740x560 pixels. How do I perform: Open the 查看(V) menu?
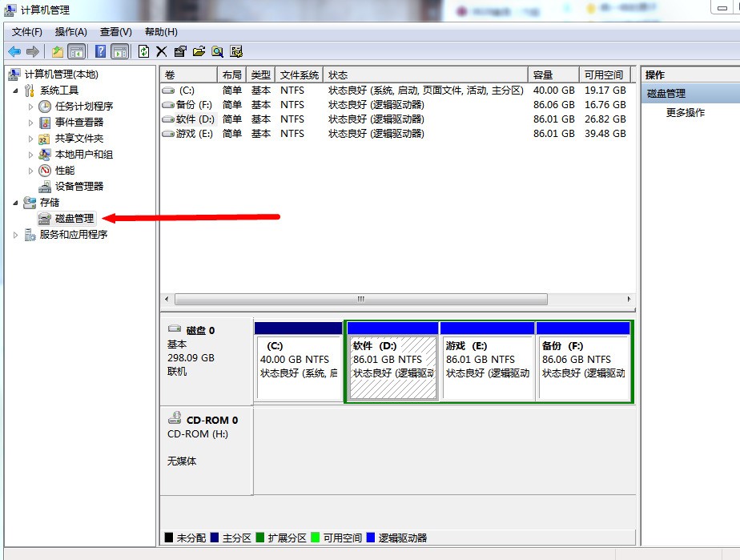pyautogui.click(x=115, y=32)
